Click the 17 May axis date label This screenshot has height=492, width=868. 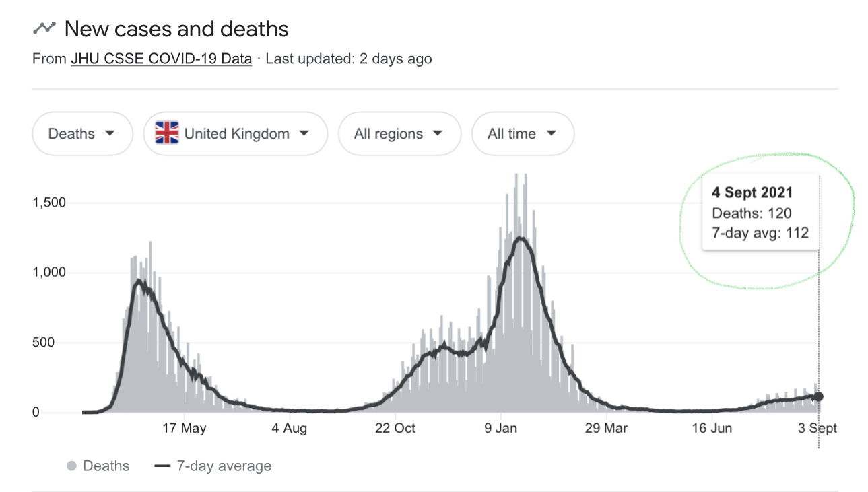pos(185,429)
